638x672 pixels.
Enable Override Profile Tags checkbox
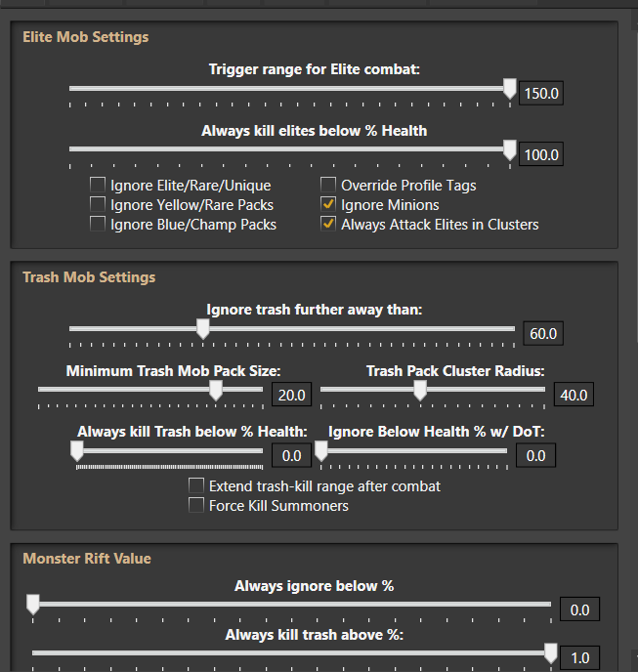coord(328,186)
